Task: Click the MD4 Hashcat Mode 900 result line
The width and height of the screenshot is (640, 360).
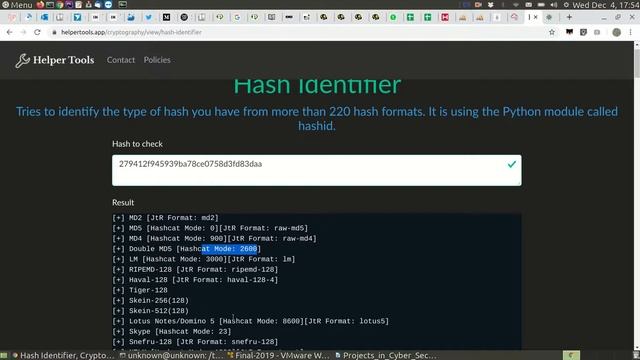Action: pos(214,238)
